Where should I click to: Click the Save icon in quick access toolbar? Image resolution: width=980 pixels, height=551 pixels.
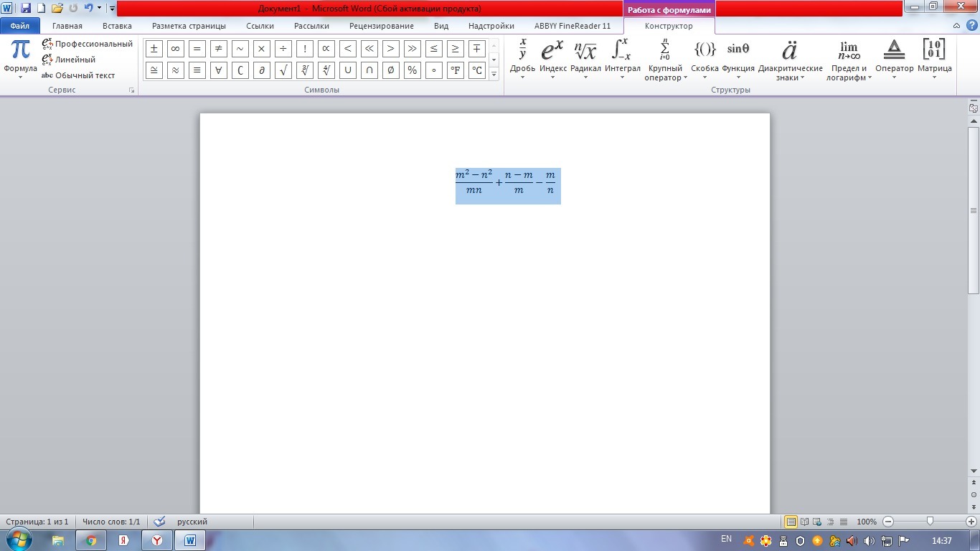[26, 8]
